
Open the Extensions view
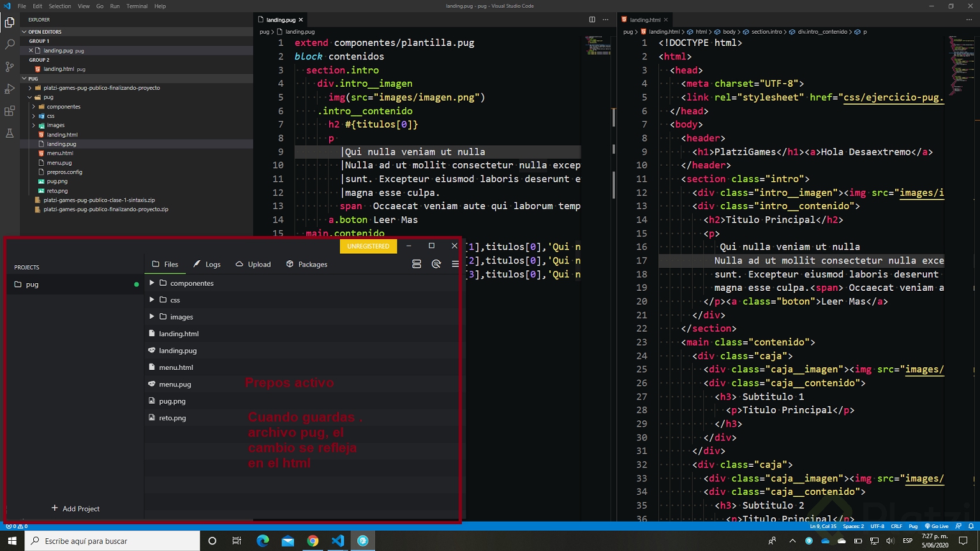10,112
